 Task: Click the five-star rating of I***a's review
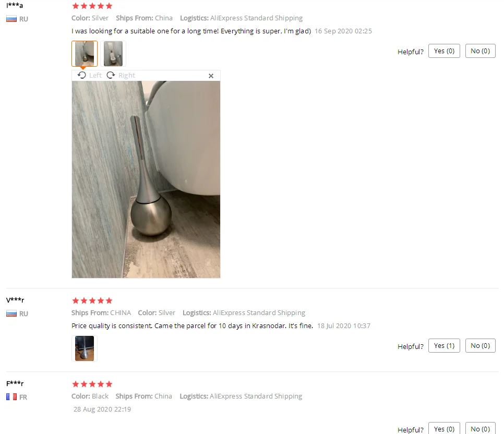92,6
